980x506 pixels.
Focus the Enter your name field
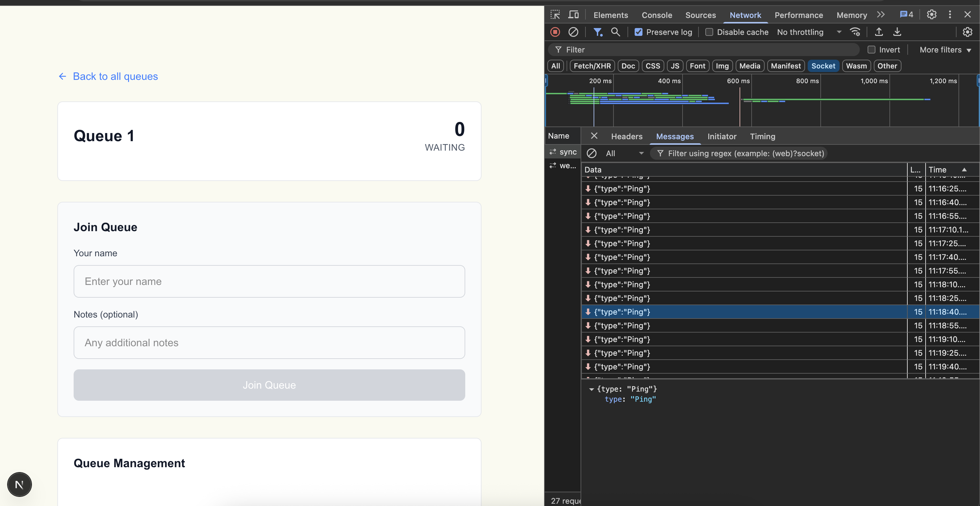pyautogui.click(x=269, y=281)
